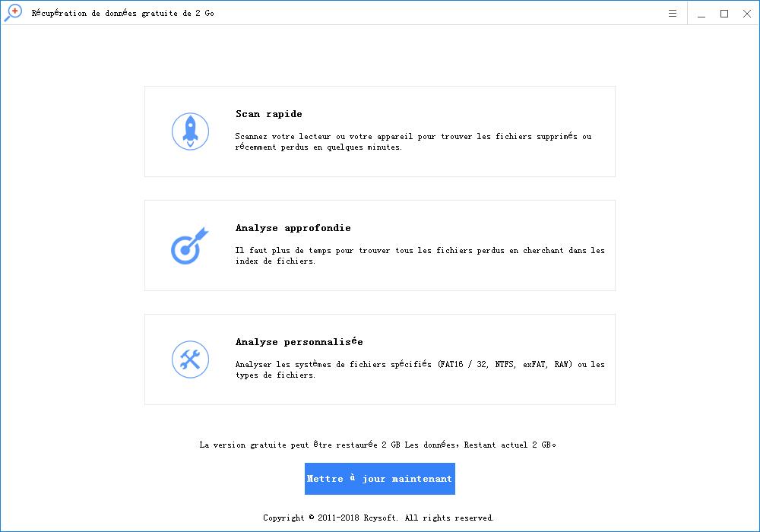
Task: Select the Scan rapide heading
Action: point(269,114)
